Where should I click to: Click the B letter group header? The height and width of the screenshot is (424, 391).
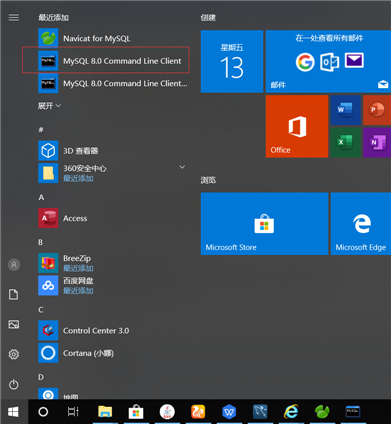(x=40, y=242)
